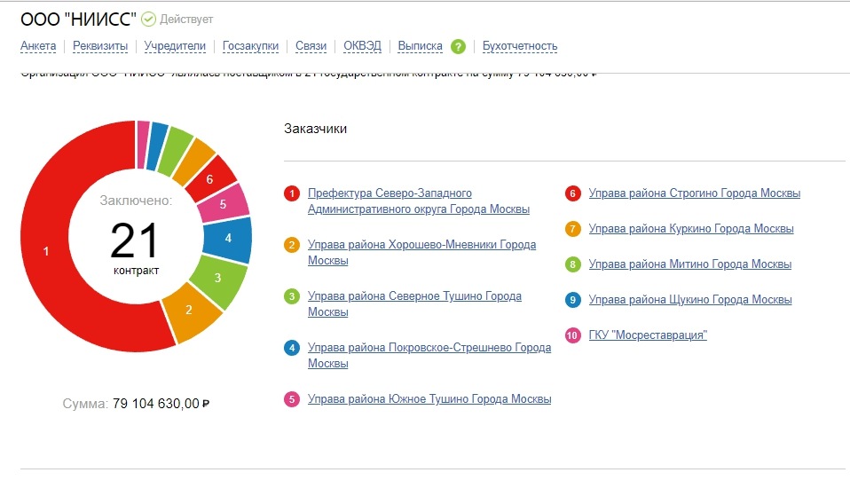850x504 pixels.
Task: Go to the Госзакупки tab
Action: coord(250,46)
